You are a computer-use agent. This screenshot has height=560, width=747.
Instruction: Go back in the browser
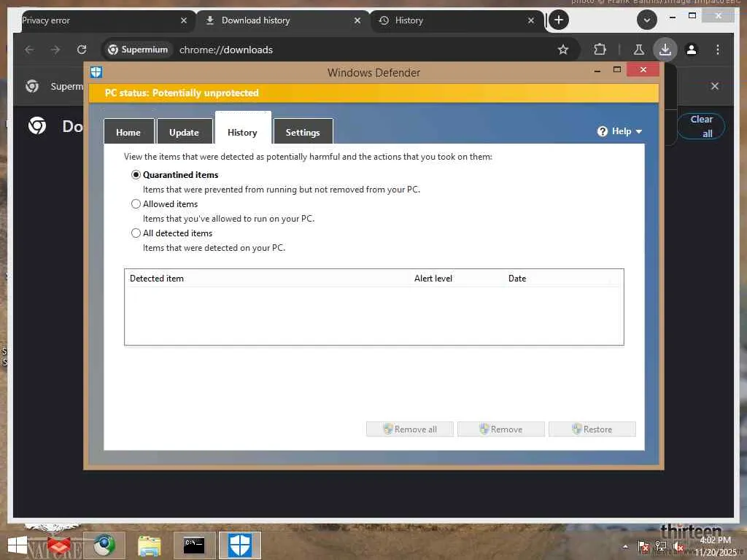click(x=29, y=50)
